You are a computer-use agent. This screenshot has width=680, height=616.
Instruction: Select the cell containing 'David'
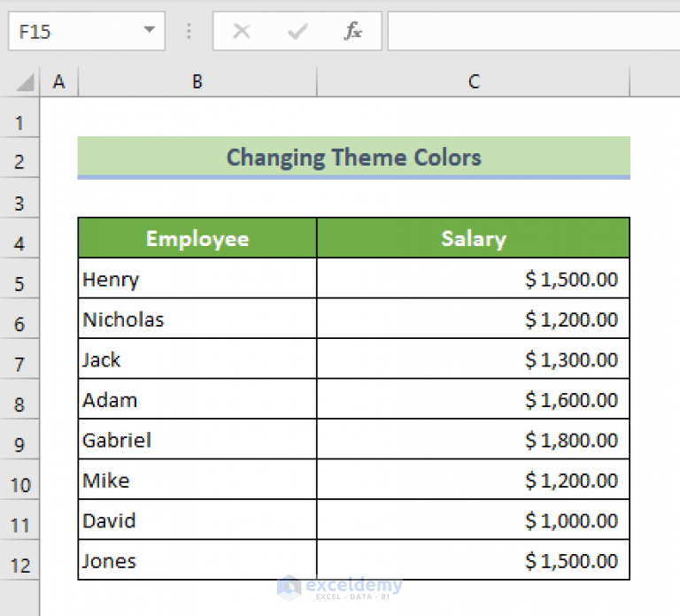tap(197, 520)
